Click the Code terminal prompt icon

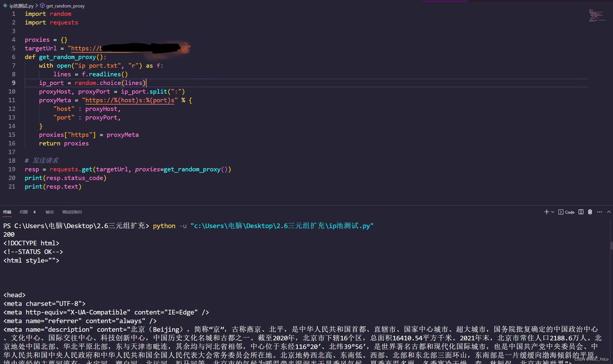(561, 212)
